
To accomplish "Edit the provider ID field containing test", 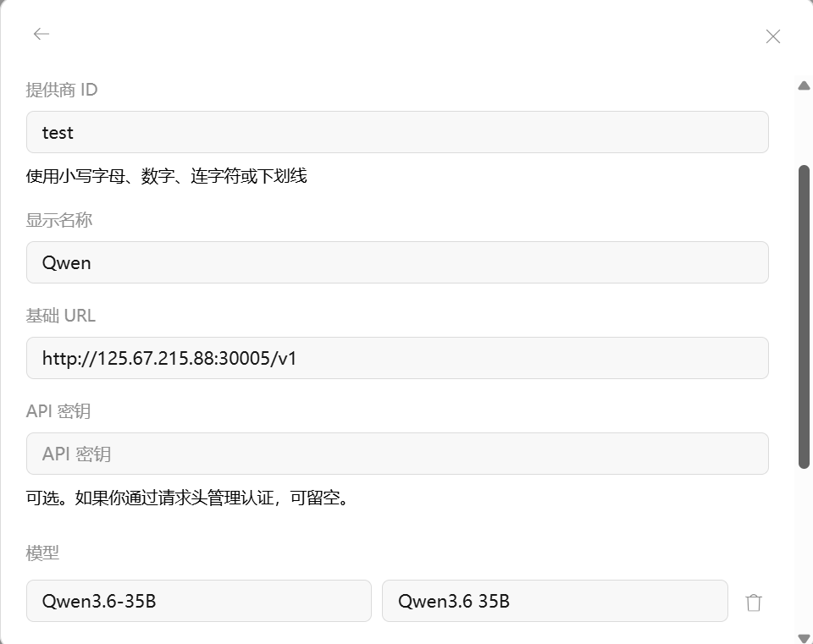I will [x=397, y=132].
